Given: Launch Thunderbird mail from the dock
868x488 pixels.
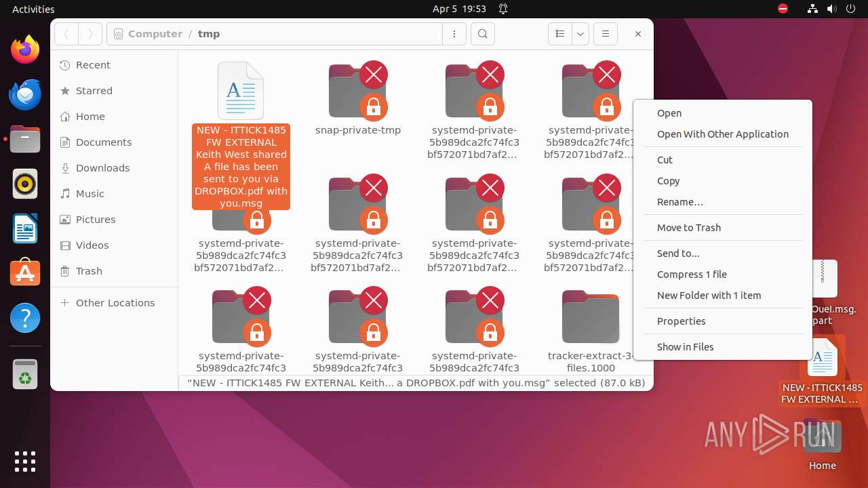Looking at the screenshot, I should click(25, 95).
